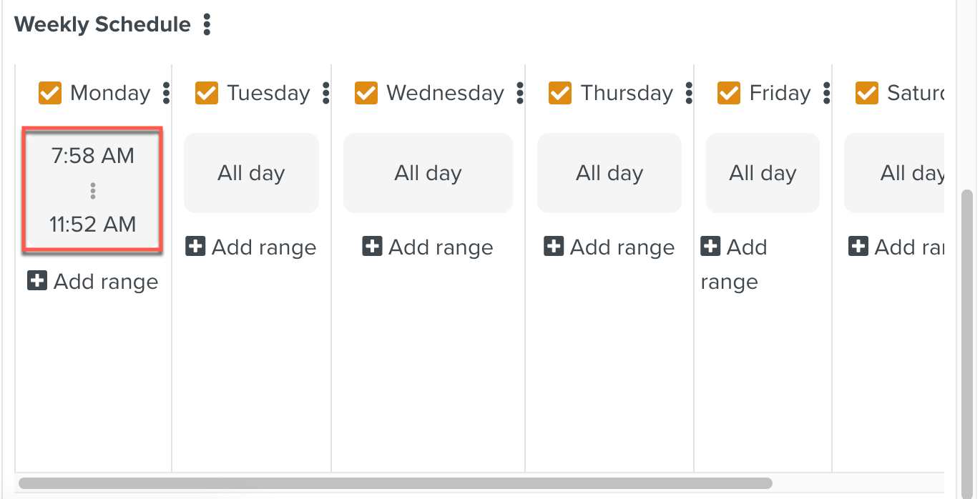Select Tuesday's All day range
Image resolution: width=980 pixels, height=499 pixels.
coord(251,173)
